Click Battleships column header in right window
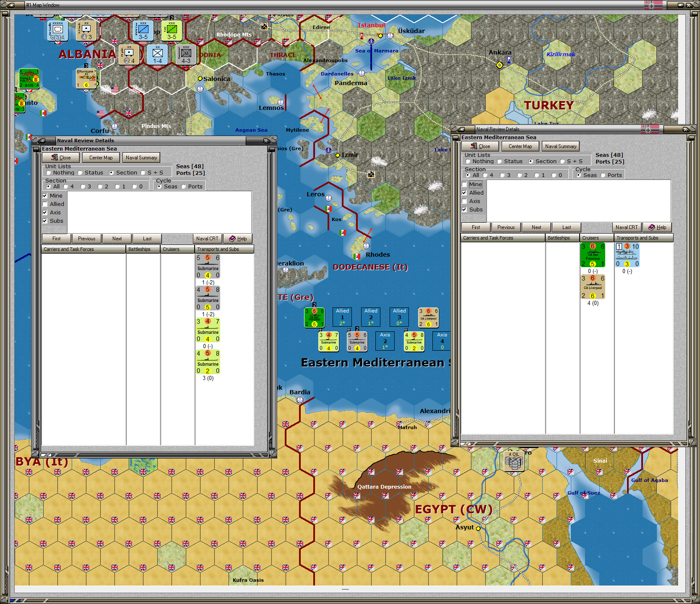This screenshot has width=700, height=604. (562, 238)
